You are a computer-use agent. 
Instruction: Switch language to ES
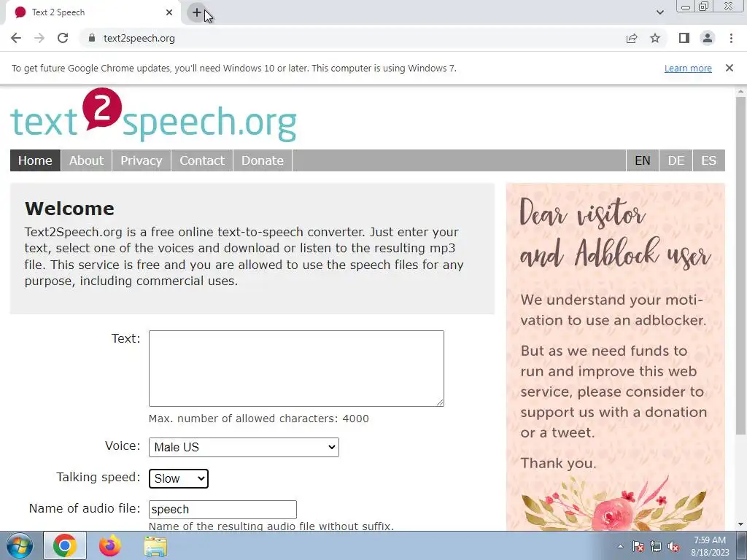709,160
